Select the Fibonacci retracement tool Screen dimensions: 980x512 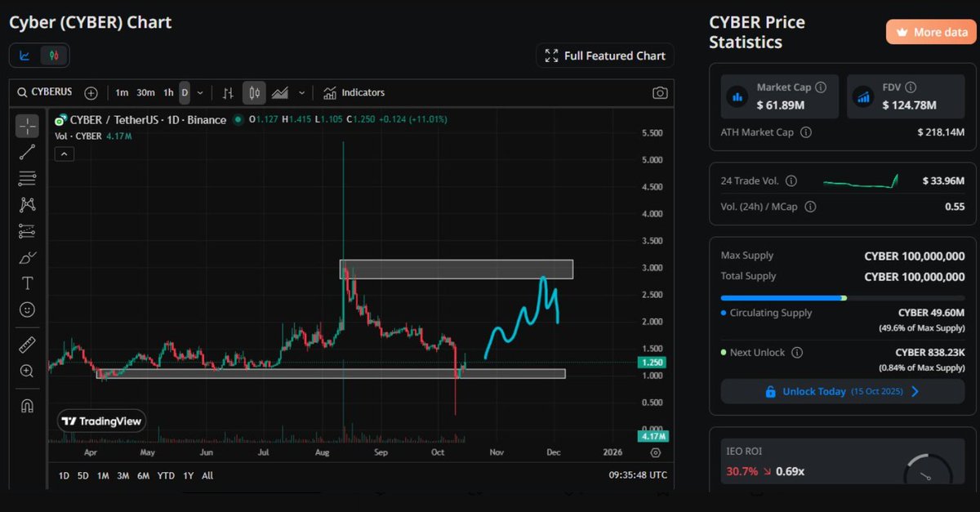[x=27, y=178]
